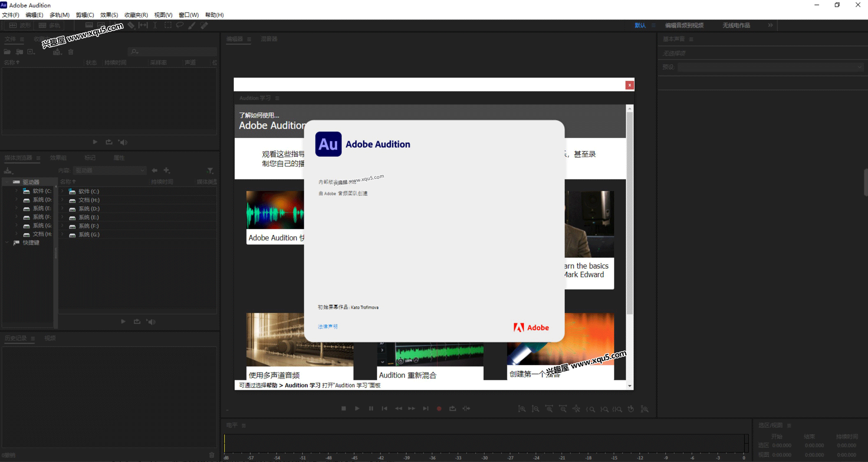Close the Audition 学习 window with red X
The width and height of the screenshot is (868, 462).
pyautogui.click(x=629, y=85)
